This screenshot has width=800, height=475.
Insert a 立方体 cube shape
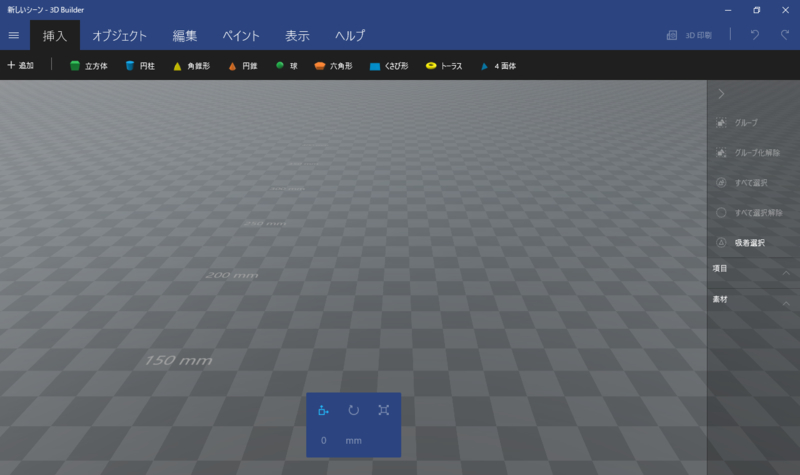[x=88, y=66]
